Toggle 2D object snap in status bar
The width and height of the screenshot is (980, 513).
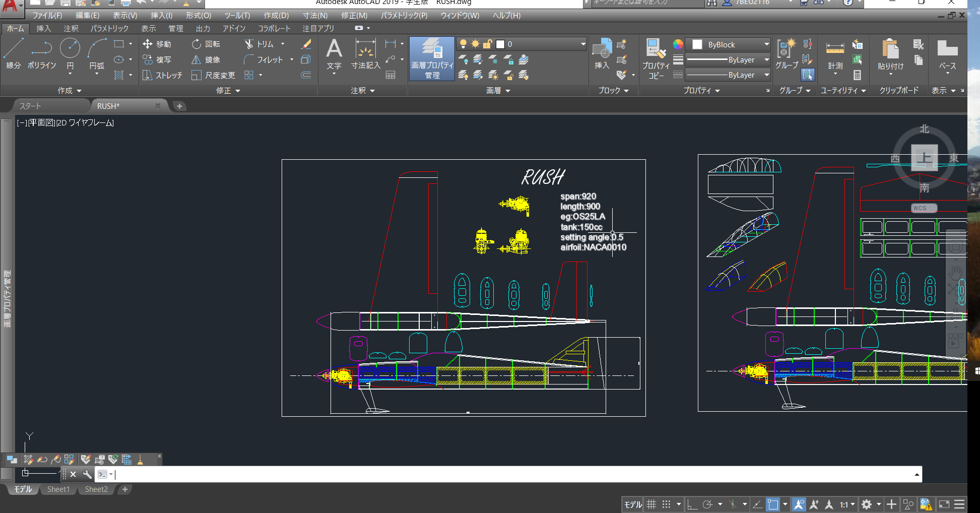tap(773, 504)
